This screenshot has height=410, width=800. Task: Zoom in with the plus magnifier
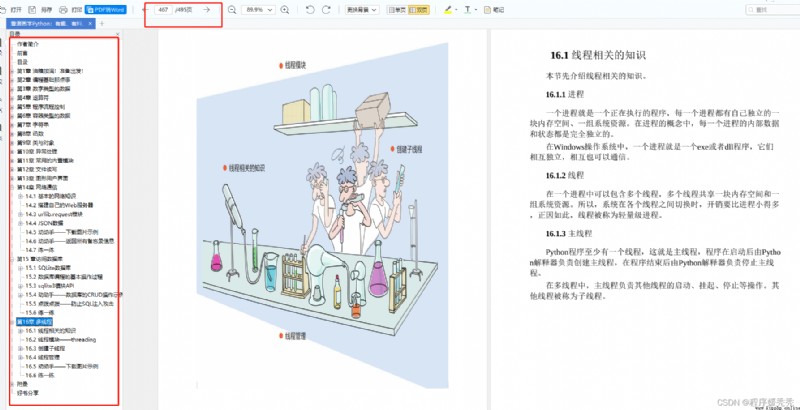pos(285,10)
